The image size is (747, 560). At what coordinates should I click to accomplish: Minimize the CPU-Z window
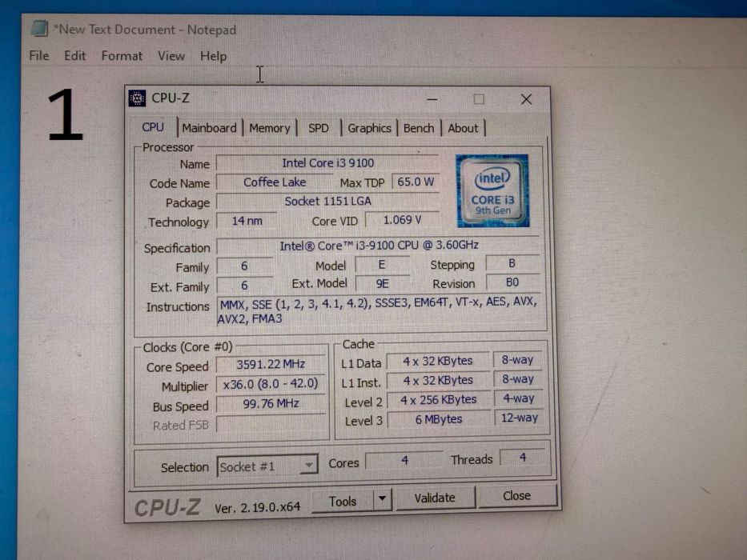[x=432, y=99]
